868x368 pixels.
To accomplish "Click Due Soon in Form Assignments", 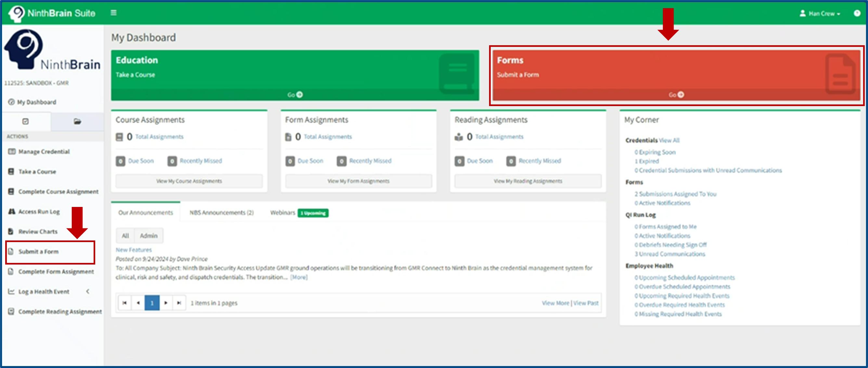I will point(310,161).
